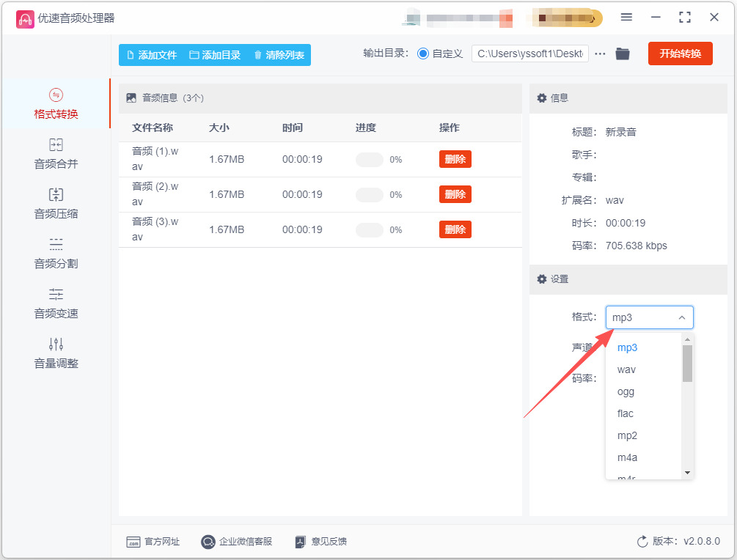Click the 添加文件 add file button
The image size is (737, 560).
point(152,55)
